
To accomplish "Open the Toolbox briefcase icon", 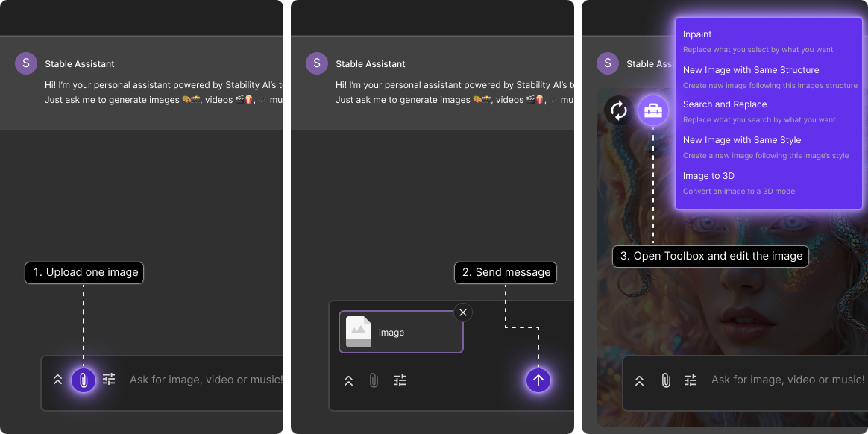I will pos(653,110).
